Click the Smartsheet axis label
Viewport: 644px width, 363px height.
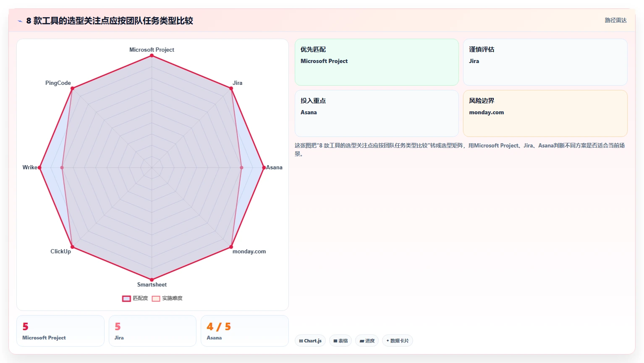(152, 284)
